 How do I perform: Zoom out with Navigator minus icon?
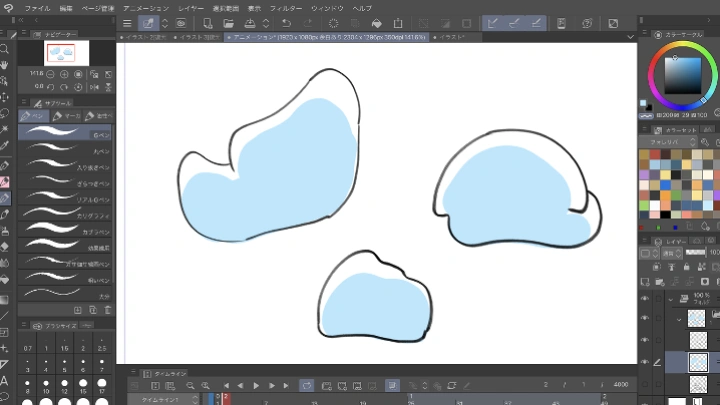[x=51, y=74]
